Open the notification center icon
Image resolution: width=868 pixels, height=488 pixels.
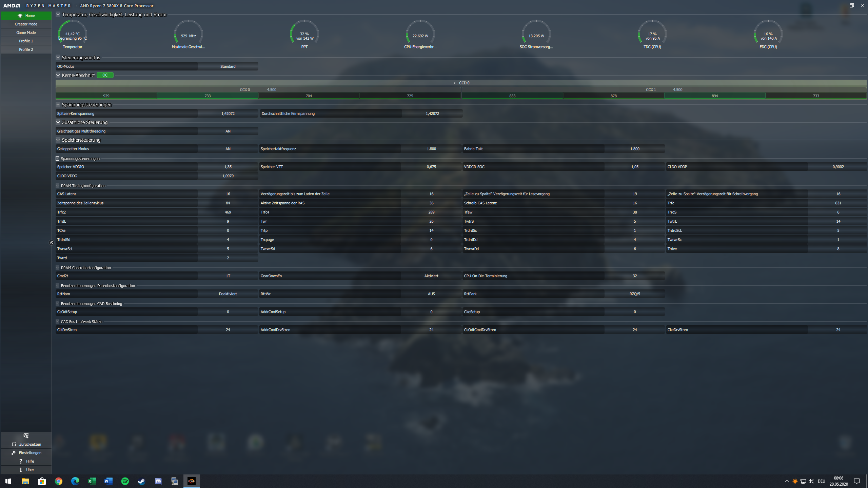[x=857, y=481]
